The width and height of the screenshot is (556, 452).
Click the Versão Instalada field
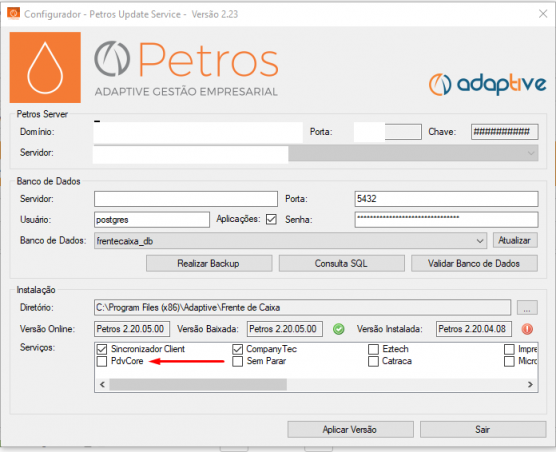[x=474, y=329]
